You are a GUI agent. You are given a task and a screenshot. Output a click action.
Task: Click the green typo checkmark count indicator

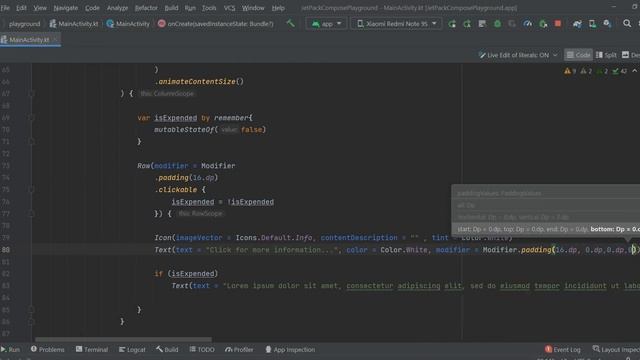[620, 71]
